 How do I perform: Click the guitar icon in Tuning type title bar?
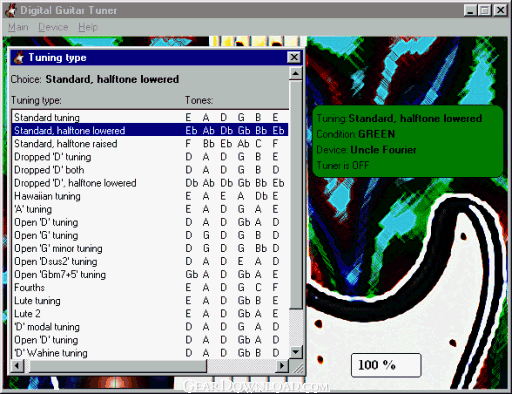click(18, 58)
